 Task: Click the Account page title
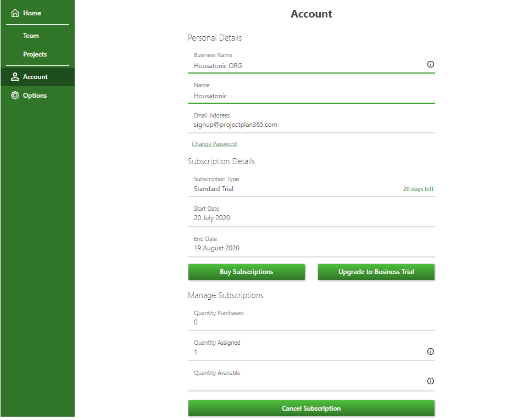311,14
